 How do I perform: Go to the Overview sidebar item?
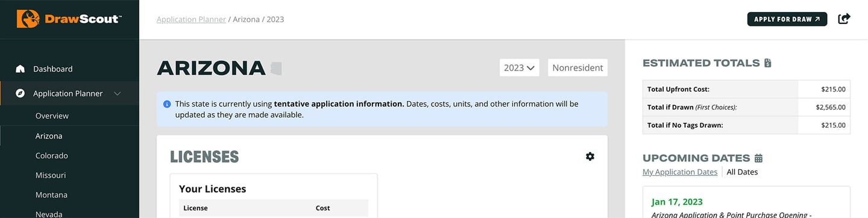(52, 116)
